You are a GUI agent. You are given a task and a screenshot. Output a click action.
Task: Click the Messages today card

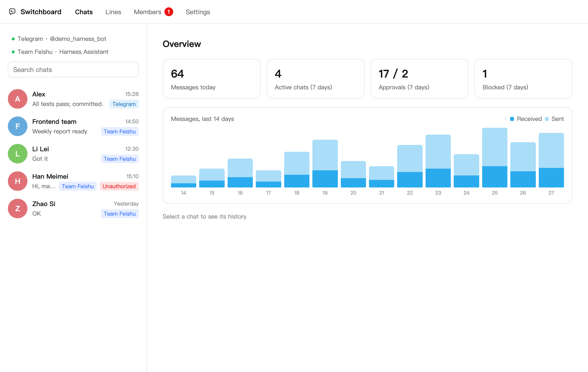[x=212, y=79]
